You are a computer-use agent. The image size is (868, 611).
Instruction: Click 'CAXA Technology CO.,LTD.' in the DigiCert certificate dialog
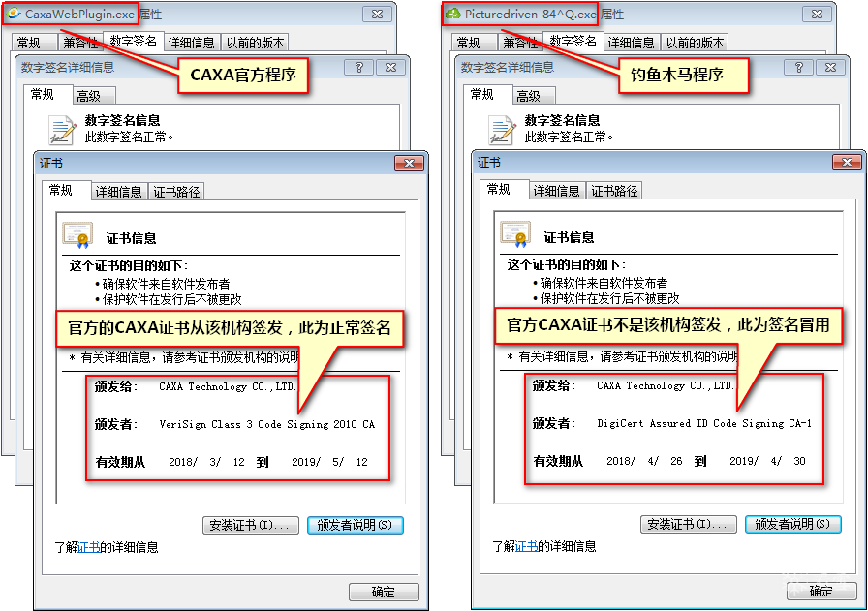[666, 385]
